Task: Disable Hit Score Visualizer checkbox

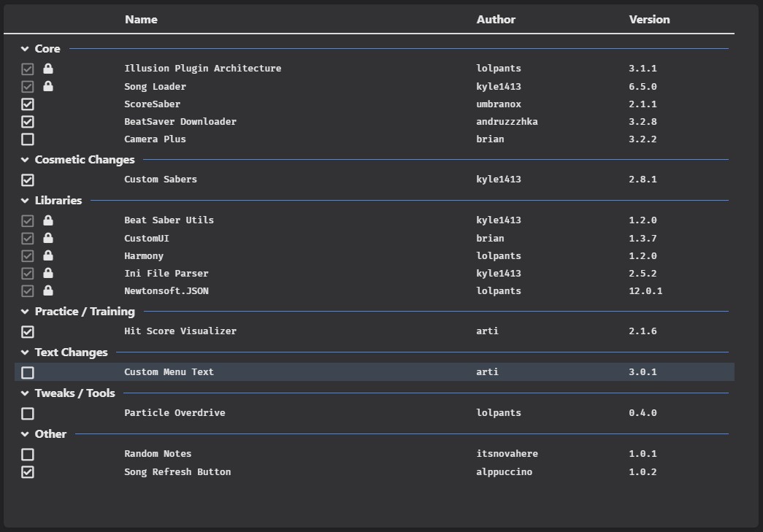Action: tap(28, 331)
